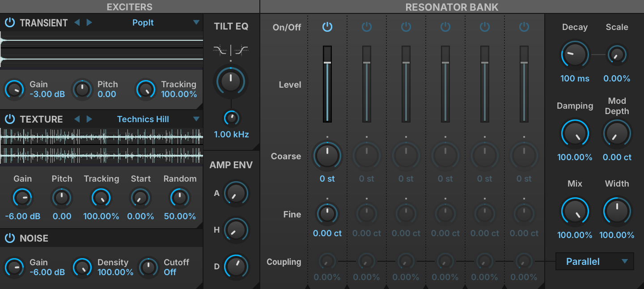Screen dimensions: 644x289
Task: Click the Texture Pitch knob
Action: pyautogui.click(x=62, y=197)
